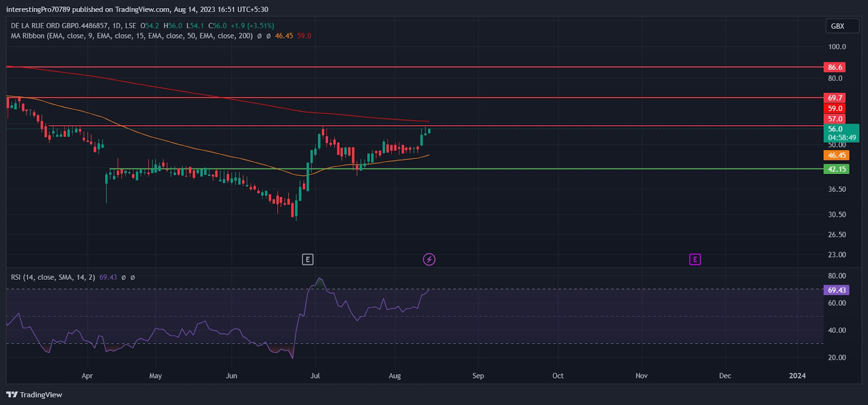Click the 100.0 price scale label
Image resolution: width=868 pixels, height=405 pixels.
tap(837, 47)
